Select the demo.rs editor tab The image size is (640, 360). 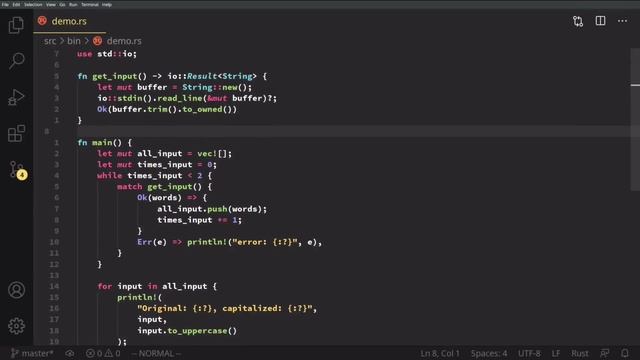pyautogui.click(x=69, y=21)
